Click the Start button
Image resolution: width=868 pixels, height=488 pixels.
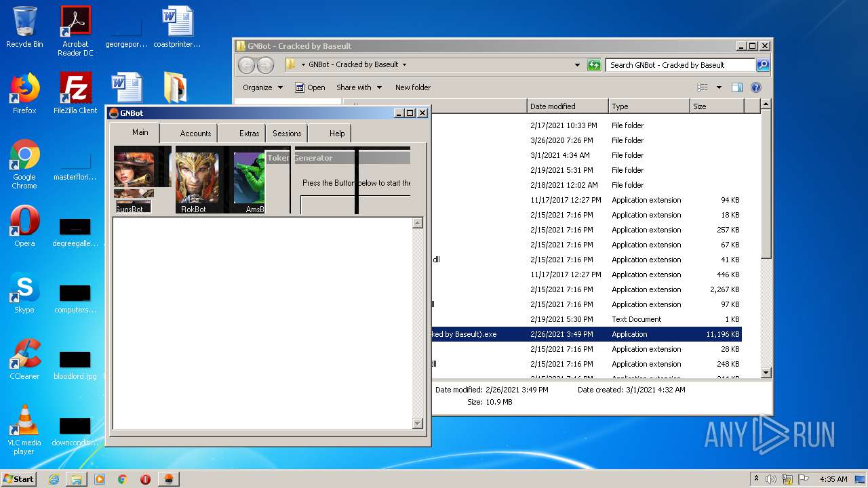(x=19, y=479)
